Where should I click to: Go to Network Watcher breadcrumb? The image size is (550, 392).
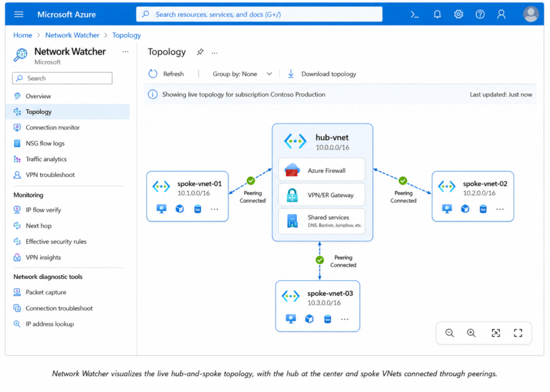tap(73, 35)
